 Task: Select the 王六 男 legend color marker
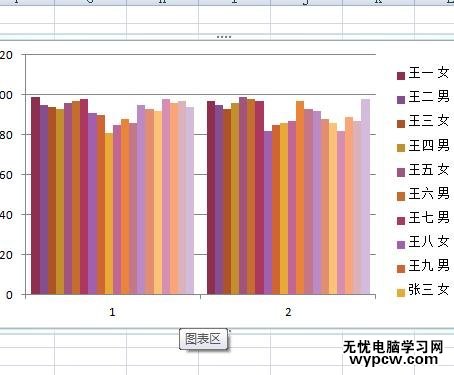(x=401, y=196)
